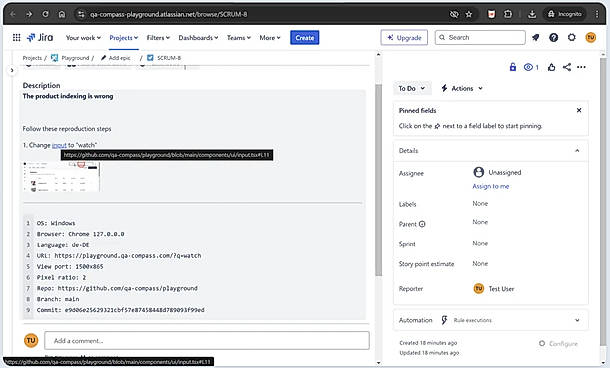The height and width of the screenshot is (368, 610).
Task: Open the To Do status dropdown
Action: (x=412, y=89)
